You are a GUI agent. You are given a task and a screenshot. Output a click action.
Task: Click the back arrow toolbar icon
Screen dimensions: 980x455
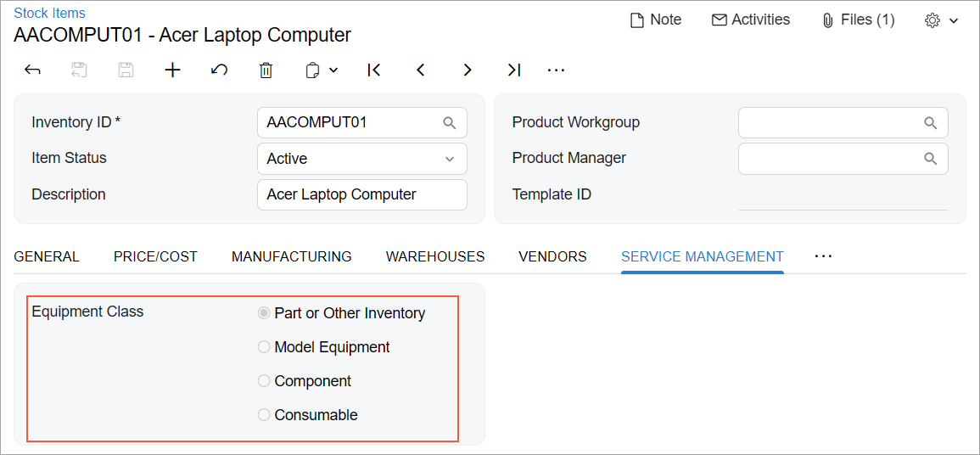click(x=33, y=70)
